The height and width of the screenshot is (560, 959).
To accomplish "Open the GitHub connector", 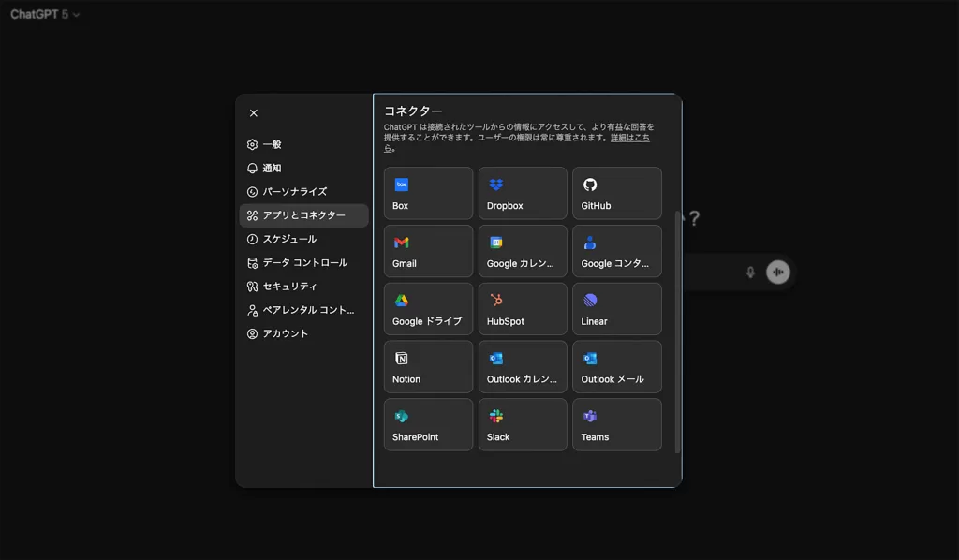I will (616, 194).
